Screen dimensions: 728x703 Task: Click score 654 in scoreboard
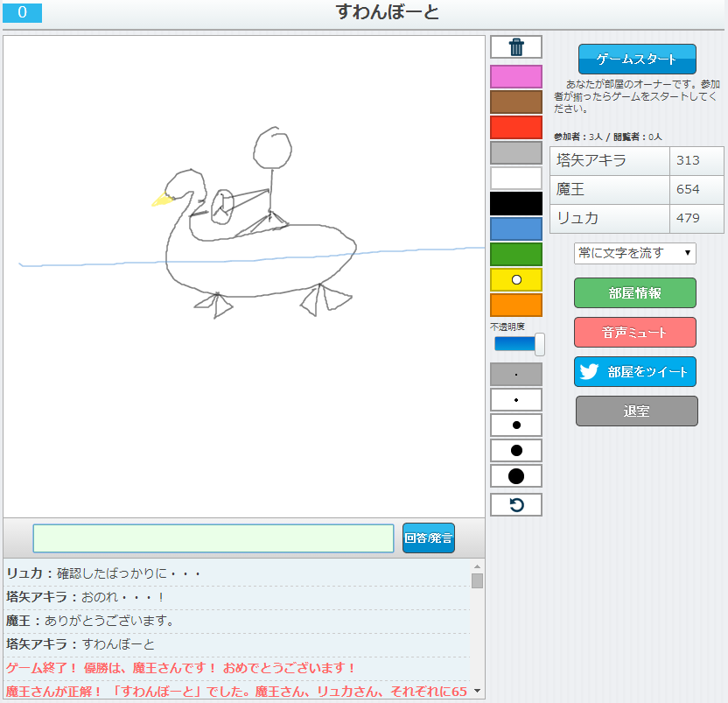(x=688, y=189)
